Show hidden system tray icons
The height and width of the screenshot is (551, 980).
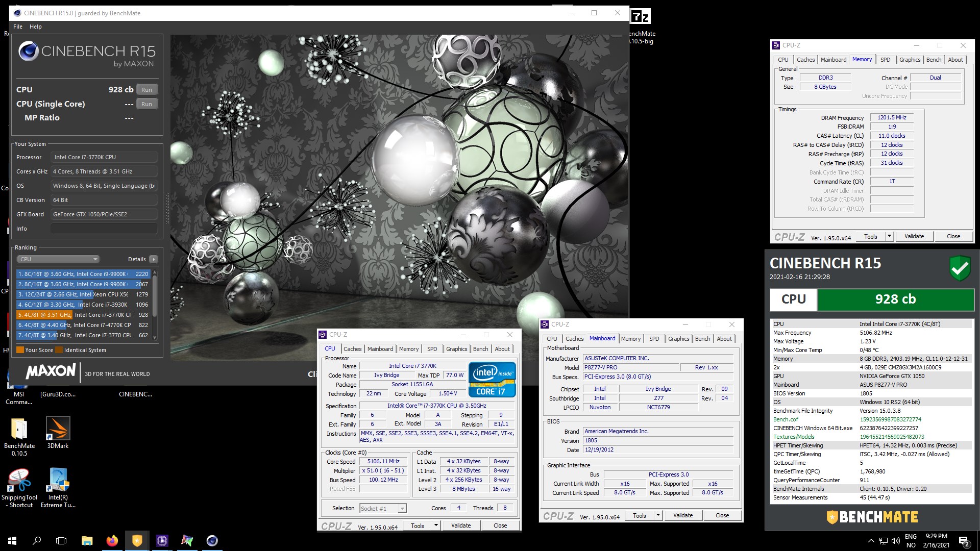(x=871, y=541)
